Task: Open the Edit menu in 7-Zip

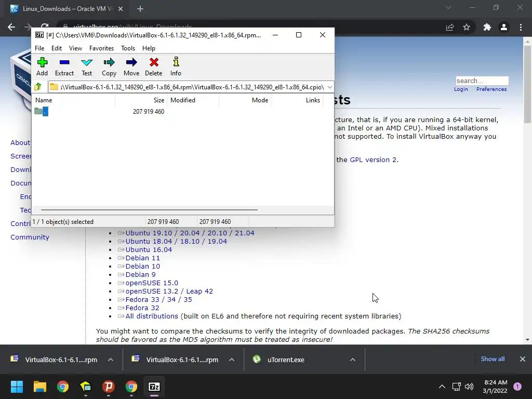Action: 56,48
